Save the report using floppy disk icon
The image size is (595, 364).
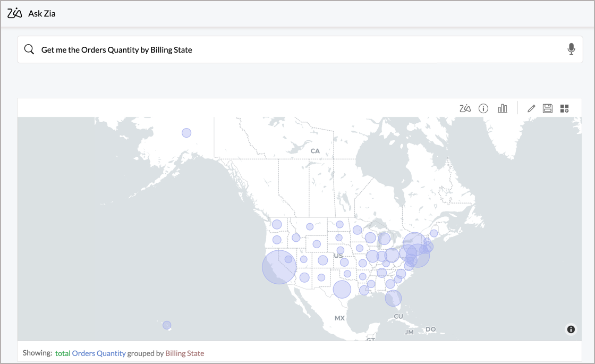(547, 108)
